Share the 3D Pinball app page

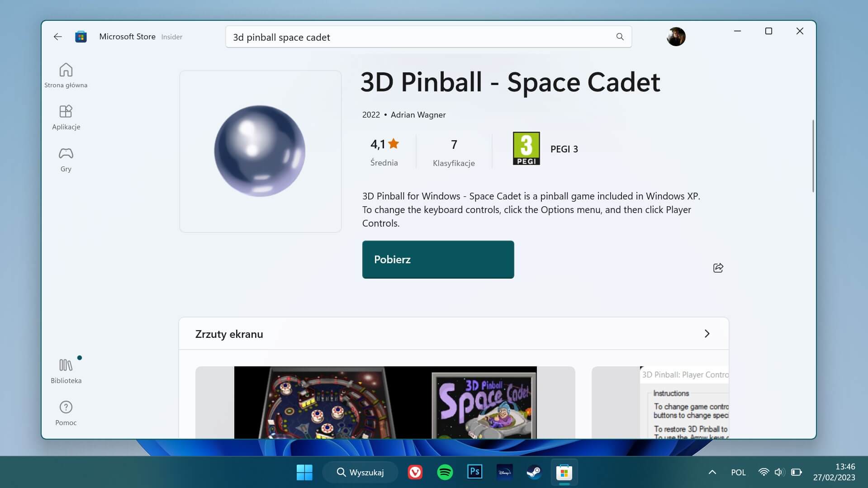coord(718,268)
